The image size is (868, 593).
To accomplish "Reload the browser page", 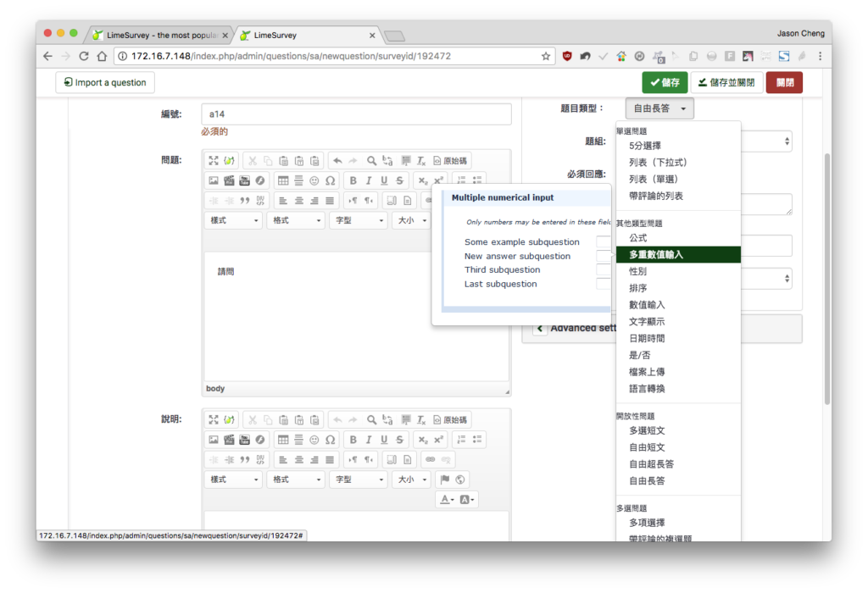I will coord(84,56).
